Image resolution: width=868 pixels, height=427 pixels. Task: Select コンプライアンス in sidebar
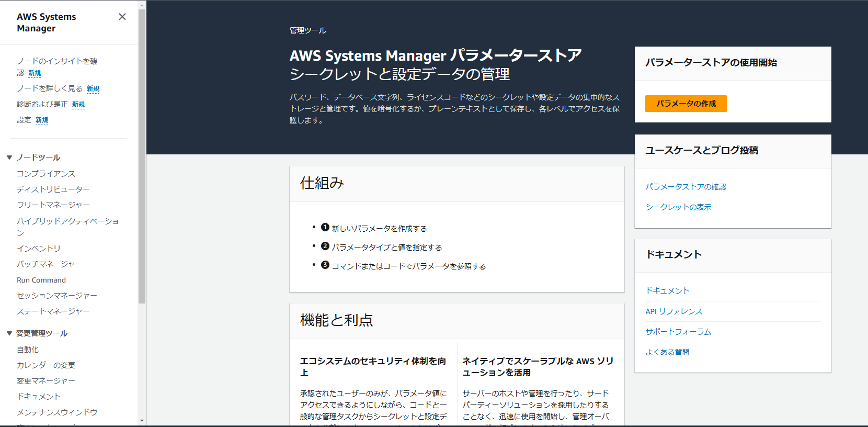(46, 173)
